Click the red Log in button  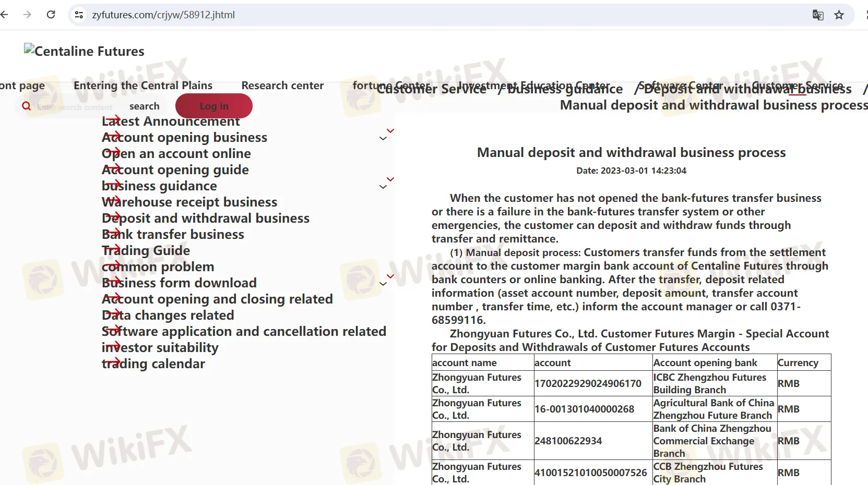coord(214,106)
